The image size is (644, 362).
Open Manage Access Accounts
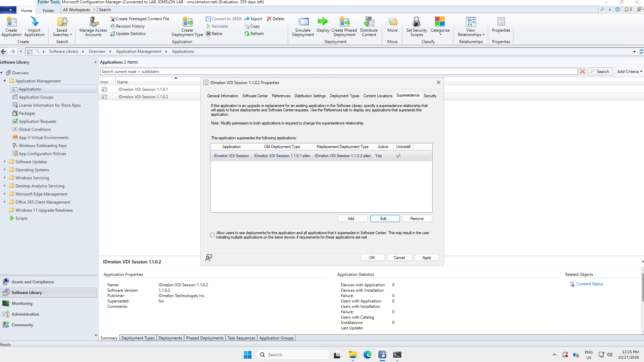(x=93, y=27)
